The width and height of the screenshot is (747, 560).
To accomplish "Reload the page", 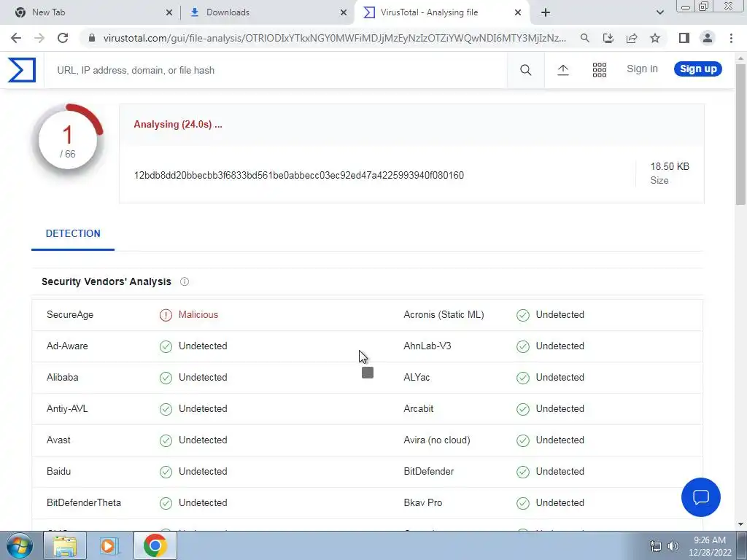I will click(x=63, y=38).
